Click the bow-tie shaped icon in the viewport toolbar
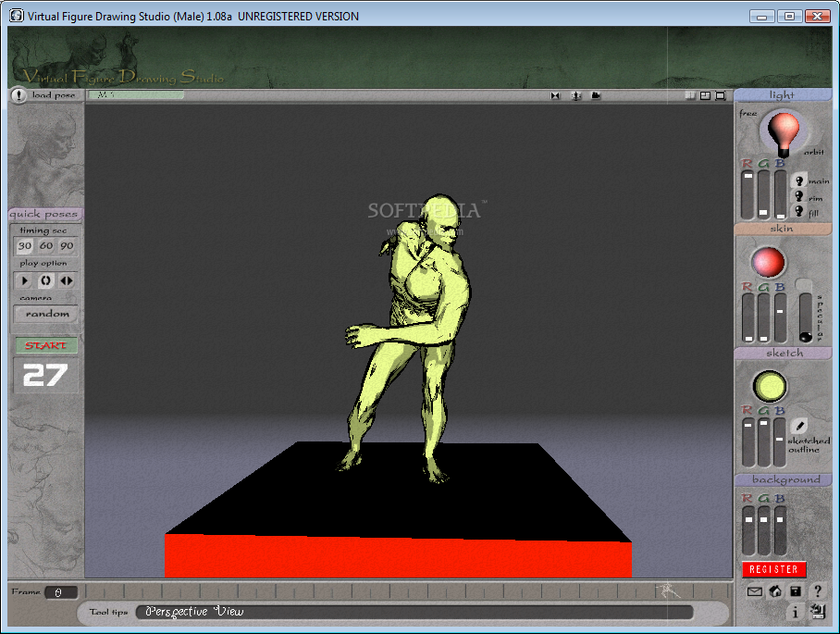The image size is (840, 634). click(555, 96)
